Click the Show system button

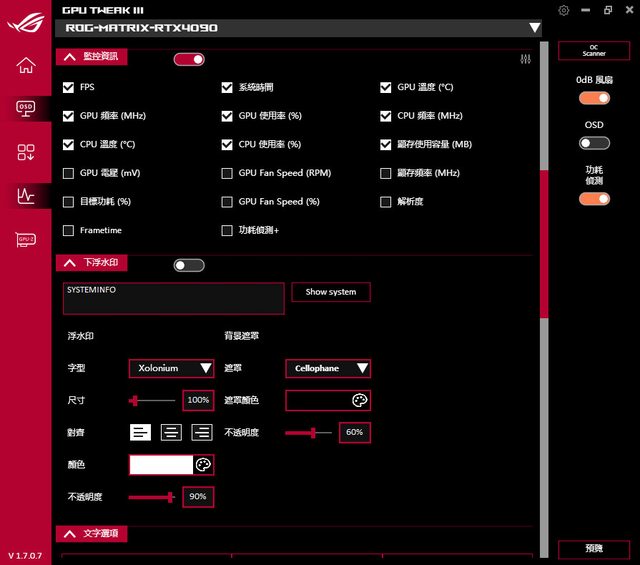coord(330,292)
